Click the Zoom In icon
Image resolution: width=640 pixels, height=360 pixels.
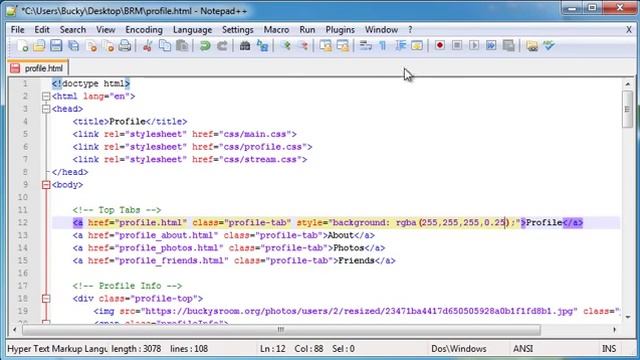[x=286, y=46]
